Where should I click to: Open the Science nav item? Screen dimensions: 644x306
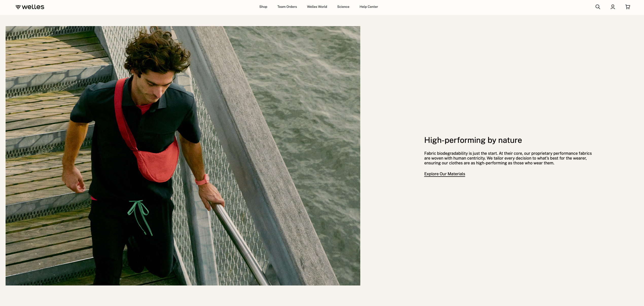click(343, 7)
